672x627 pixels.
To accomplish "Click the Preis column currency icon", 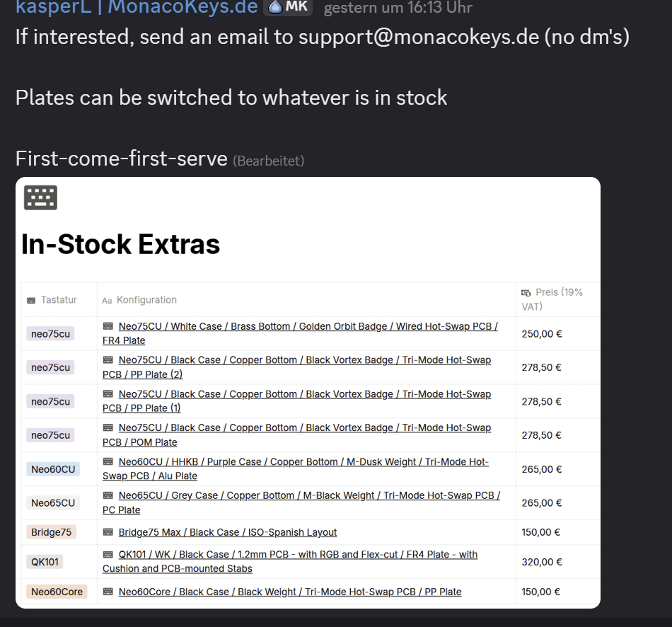I will [526, 293].
